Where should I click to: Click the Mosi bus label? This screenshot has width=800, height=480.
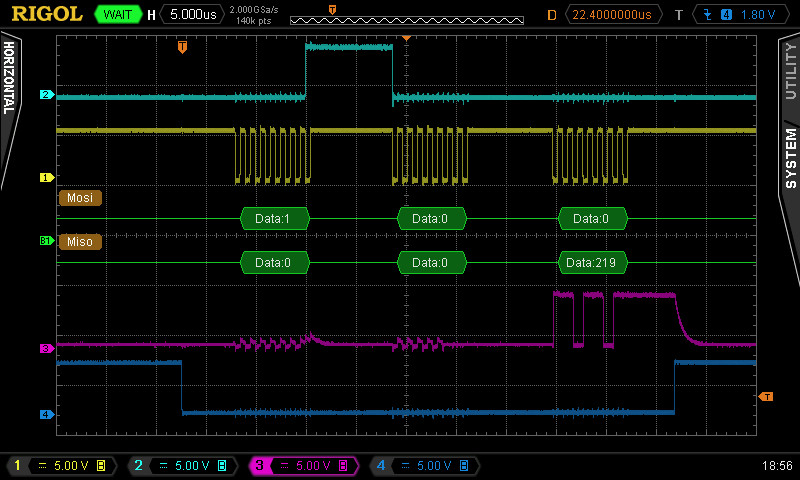(x=80, y=198)
